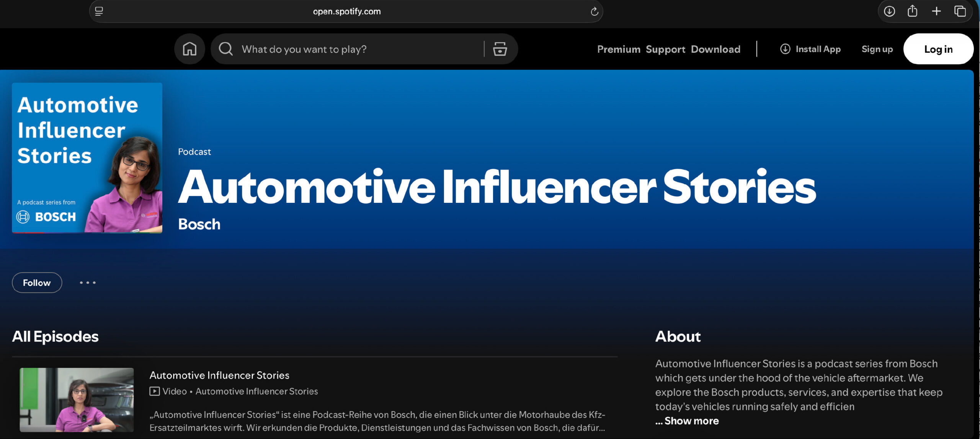Show Safari downloads
This screenshot has height=439, width=980.
[889, 11]
